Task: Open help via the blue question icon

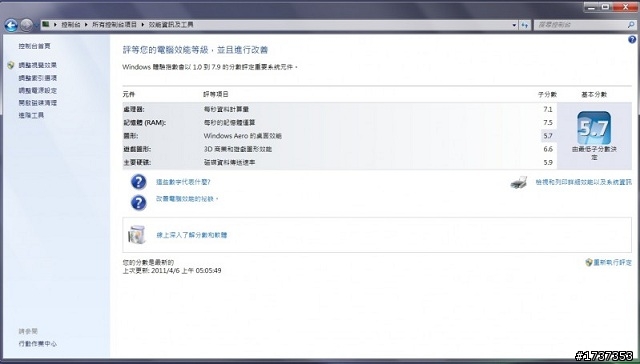Action: click(632, 40)
